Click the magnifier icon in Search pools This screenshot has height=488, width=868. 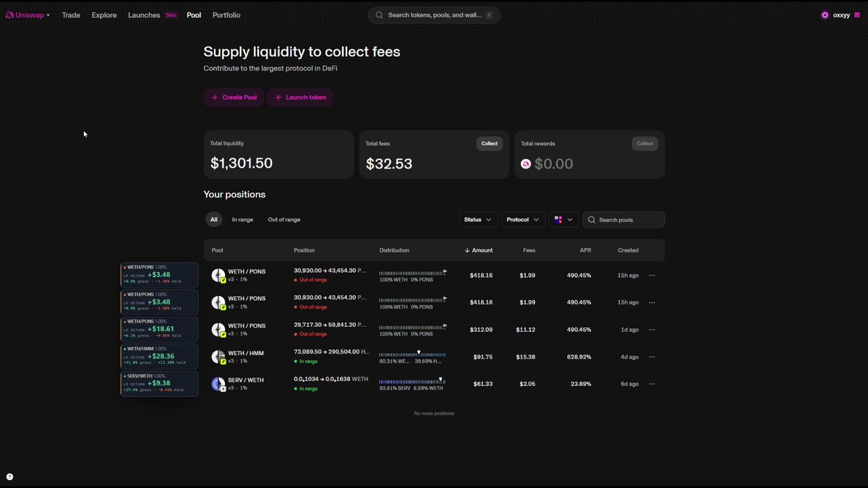(x=592, y=220)
